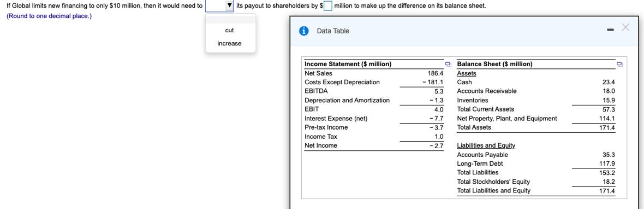Click the Inventories value 15.9
644x222 pixels.
pos(609,101)
